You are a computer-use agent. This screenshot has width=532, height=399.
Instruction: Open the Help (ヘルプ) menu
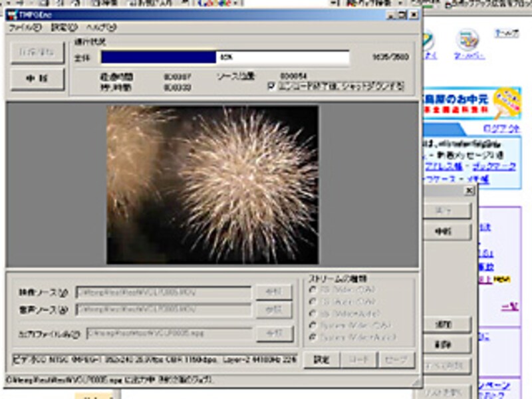[100, 28]
